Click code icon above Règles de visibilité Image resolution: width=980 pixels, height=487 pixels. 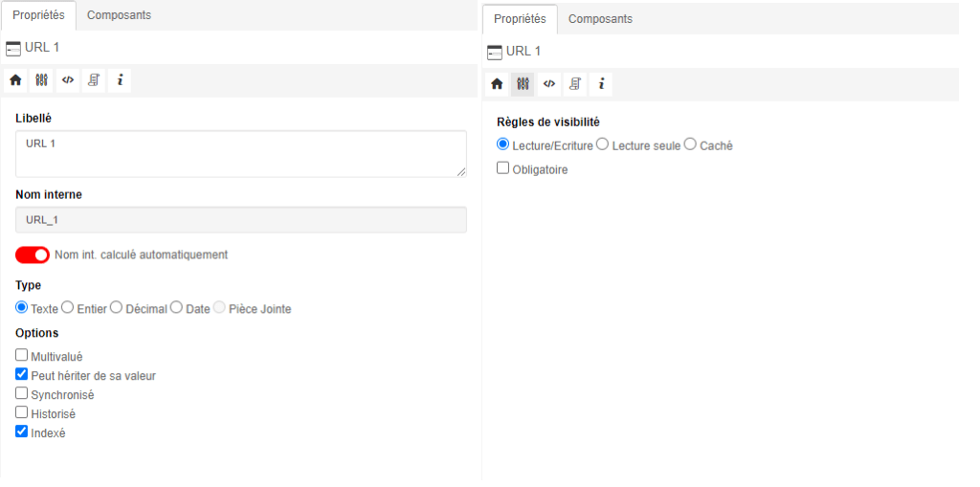point(549,84)
